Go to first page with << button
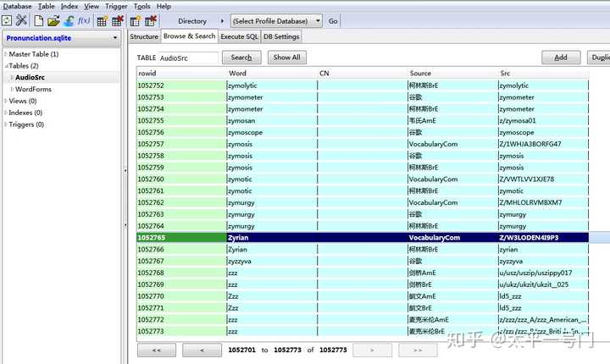This screenshot has width=610, height=364. click(x=157, y=350)
